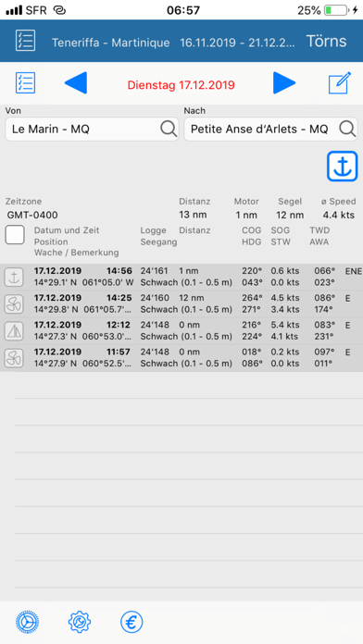This screenshot has height=644, width=363.
Task: Tap the battery indicator in status bar
Action: [336, 10]
